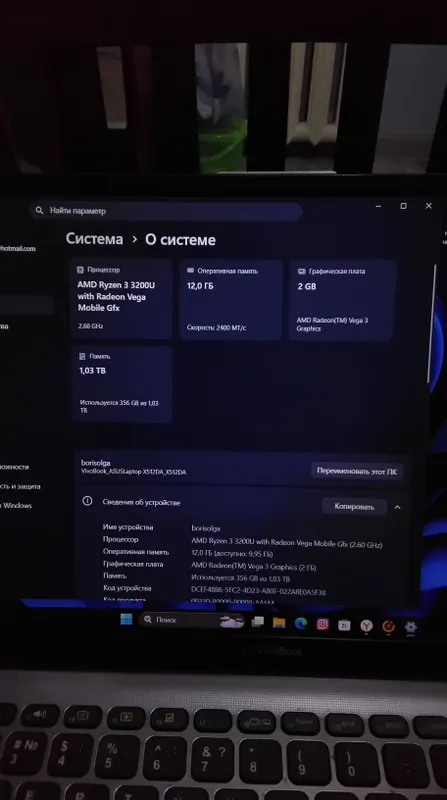Select the Графическая плата info card
This screenshot has height=800, width=447.
point(342,300)
